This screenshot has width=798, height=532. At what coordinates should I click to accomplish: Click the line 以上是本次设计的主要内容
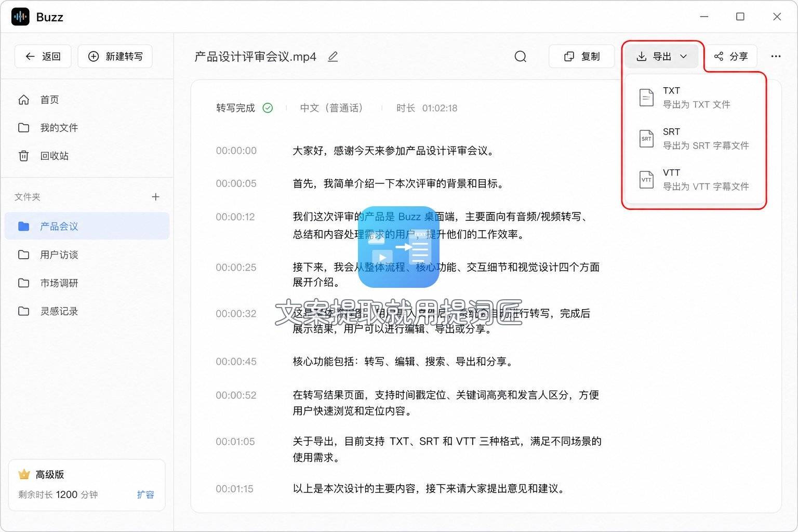pyautogui.click(x=430, y=489)
